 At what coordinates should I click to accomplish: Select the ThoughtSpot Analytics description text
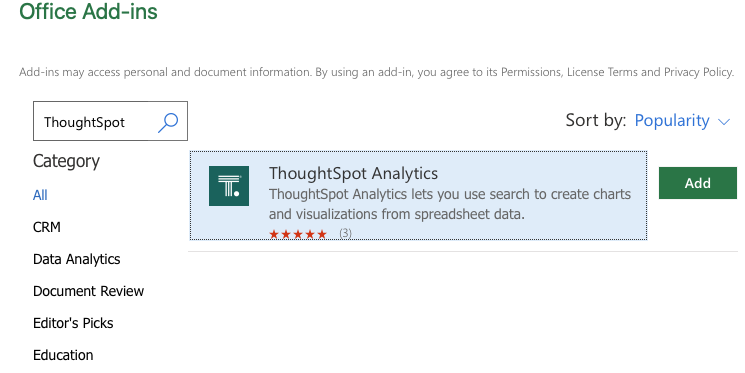click(x=450, y=204)
